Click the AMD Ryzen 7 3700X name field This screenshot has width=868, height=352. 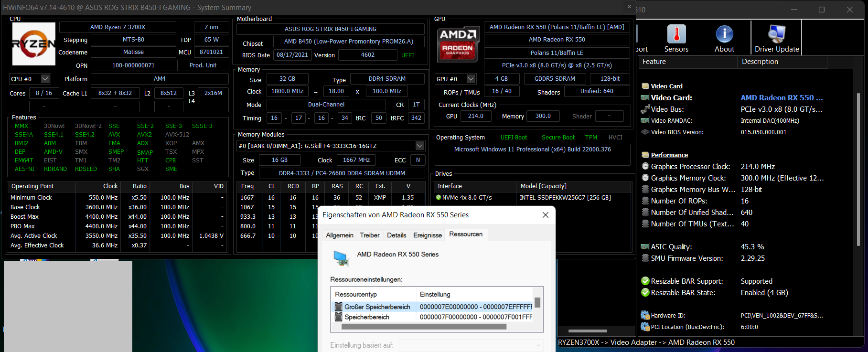pyautogui.click(x=118, y=27)
